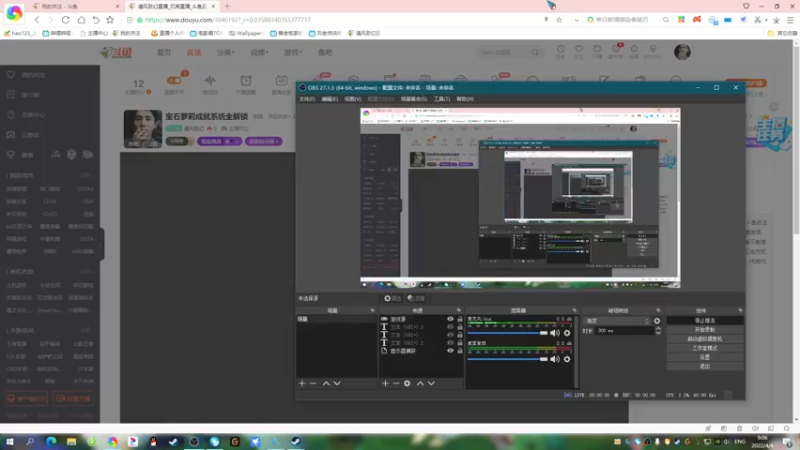Open Douyu notification bell icon
The height and width of the screenshot is (450, 800).
634,49
